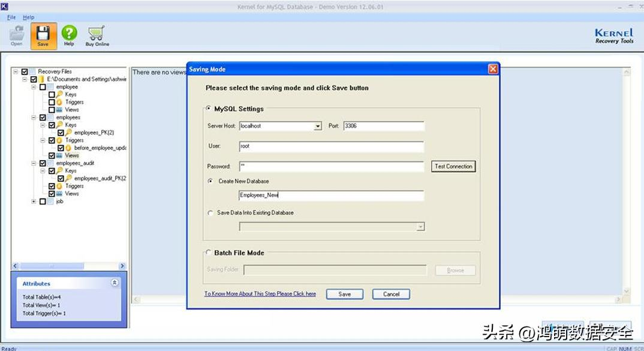Click the Buy Online shopping cart icon

coord(97,33)
